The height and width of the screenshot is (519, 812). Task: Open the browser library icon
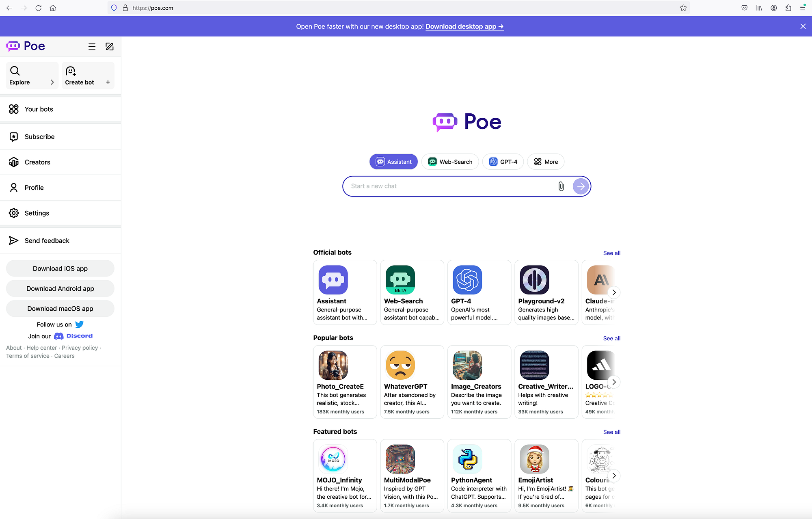tap(759, 8)
